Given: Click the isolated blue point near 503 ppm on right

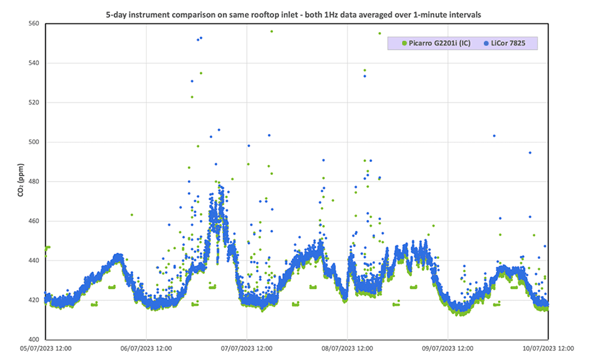Looking at the screenshot, I should coord(494,136).
